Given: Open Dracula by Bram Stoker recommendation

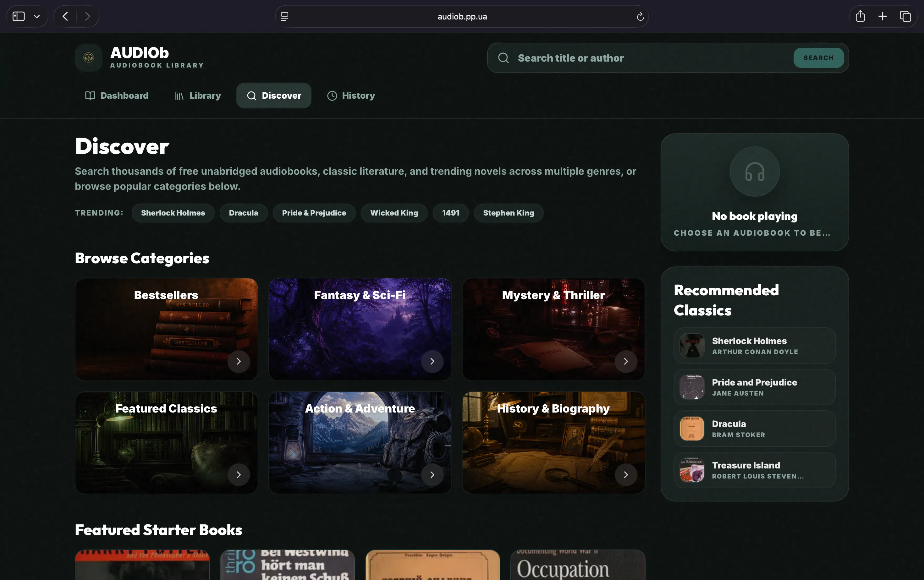Looking at the screenshot, I should tap(754, 429).
